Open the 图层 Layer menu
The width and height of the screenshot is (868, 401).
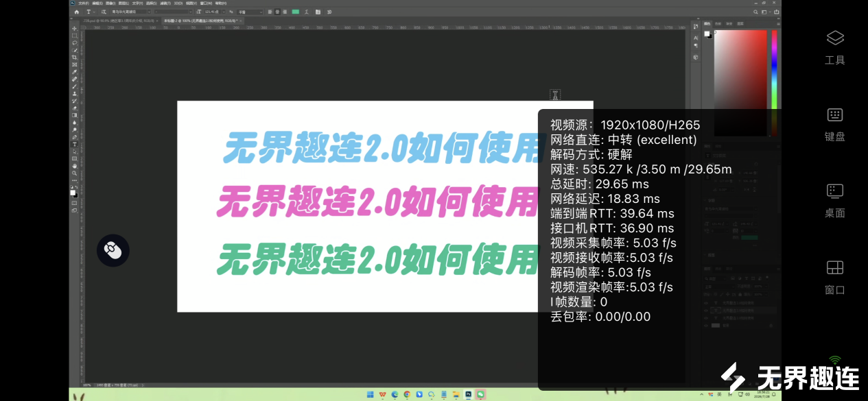tap(122, 3)
